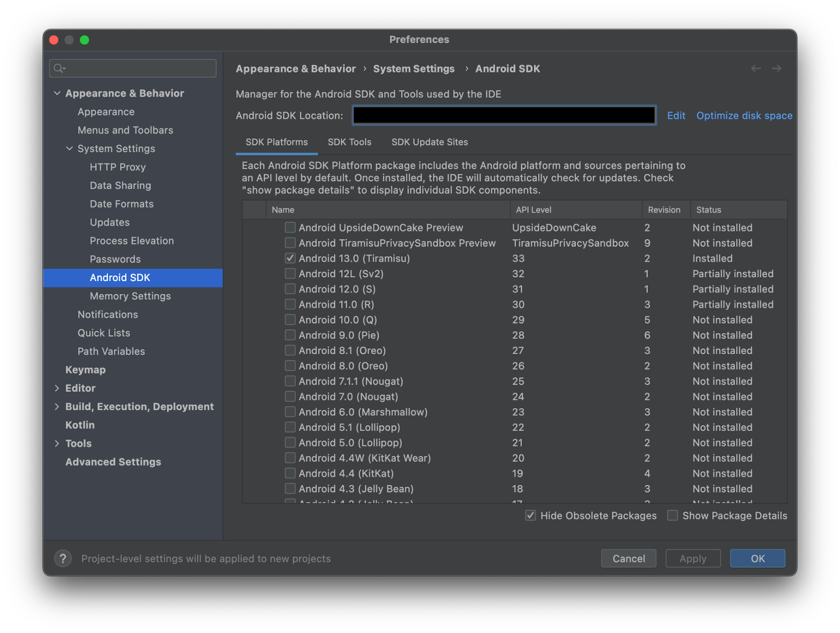Viewport: 840px width, 633px height.
Task: Click Optimize disk space
Action: click(x=744, y=116)
